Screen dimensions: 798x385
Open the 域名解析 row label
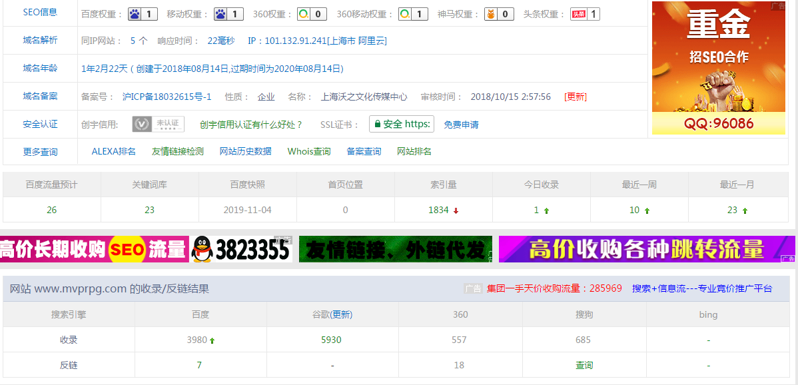[x=40, y=41]
